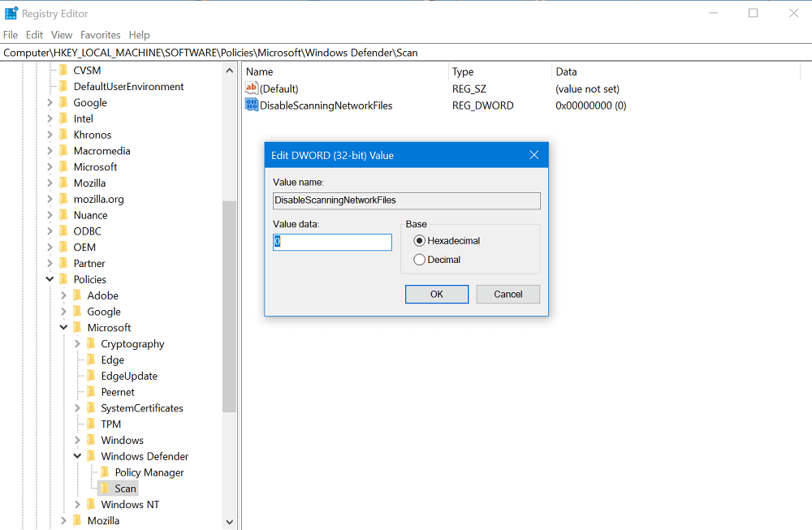Screen dimensions: 812x530
Task: Click the Value name text field
Action: click(407, 200)
